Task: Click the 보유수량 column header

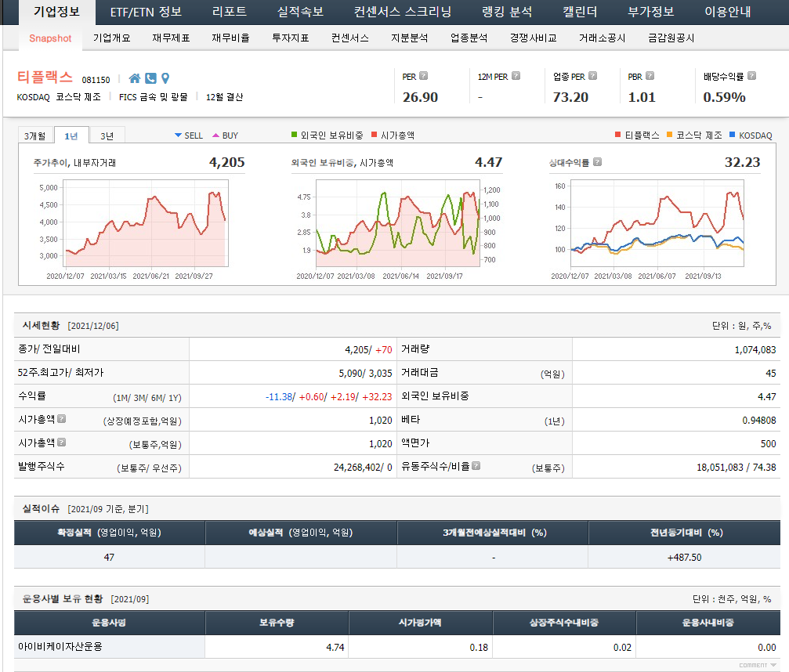Action: [277, 623]
